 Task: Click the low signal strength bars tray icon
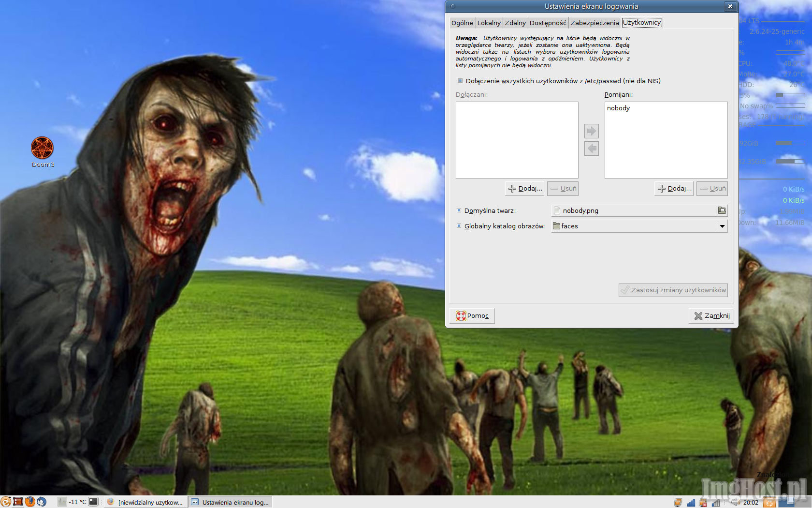click(x=716, y=503)
